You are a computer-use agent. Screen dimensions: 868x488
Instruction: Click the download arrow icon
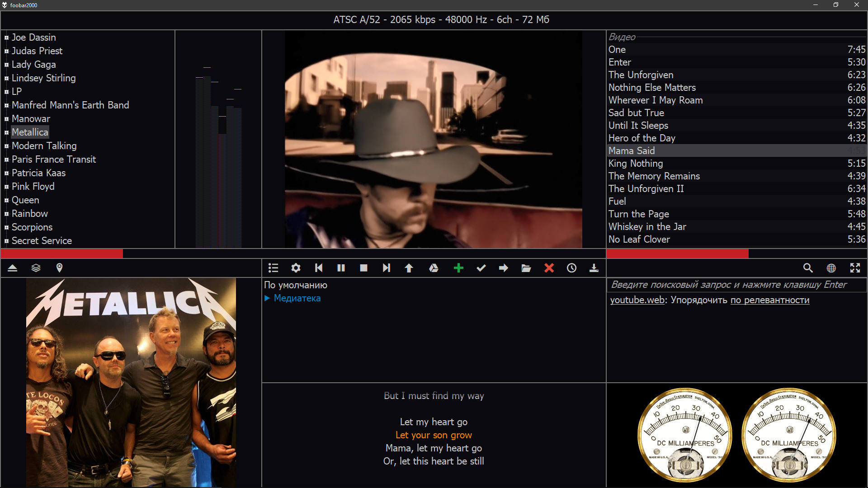click(594, 268)
